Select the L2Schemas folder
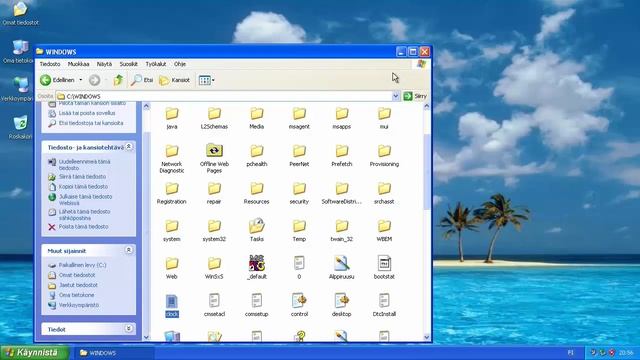The width and height of the screenshot is (640, 360). (214, 118)
